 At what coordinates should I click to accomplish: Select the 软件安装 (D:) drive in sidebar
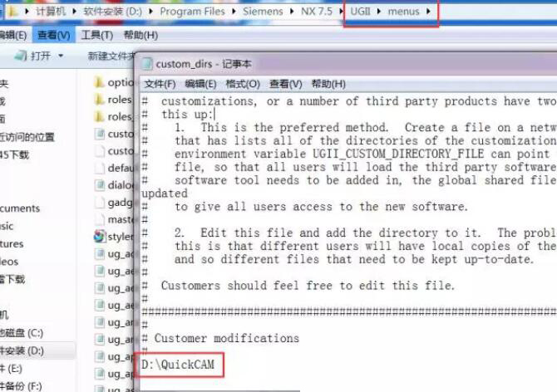coord(27,350)
